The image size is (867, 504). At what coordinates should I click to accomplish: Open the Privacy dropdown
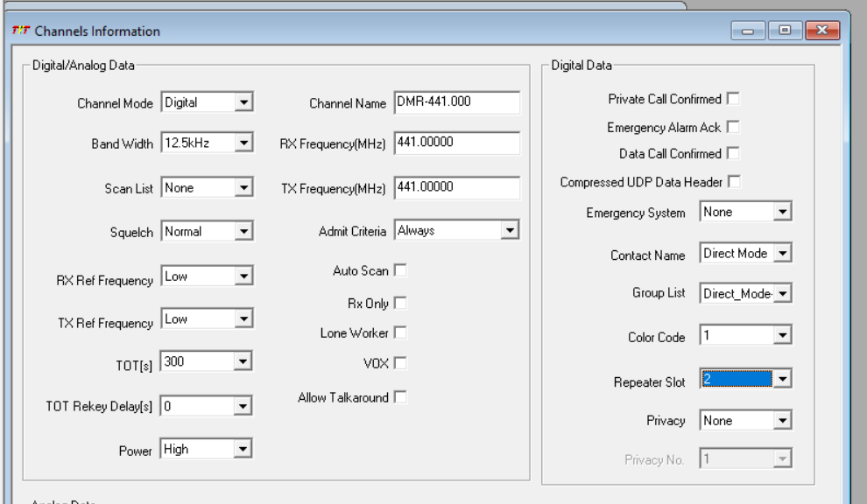tap(782, 421)
